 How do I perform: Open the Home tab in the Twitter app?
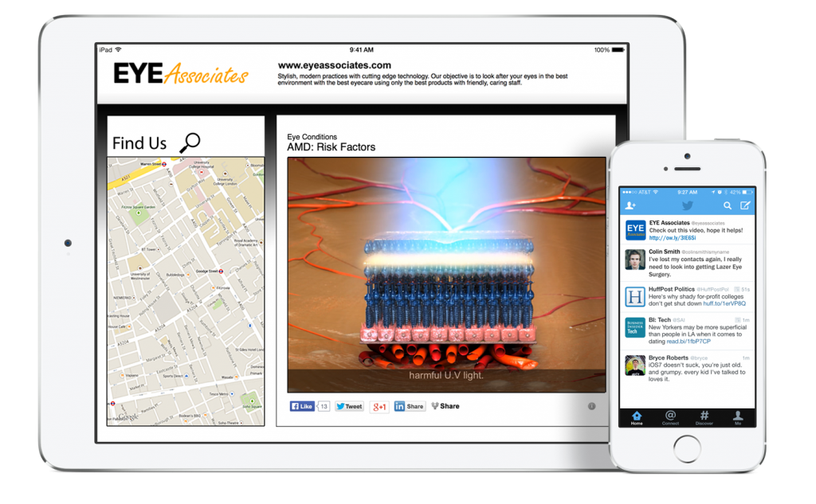[x=637, y=418]
